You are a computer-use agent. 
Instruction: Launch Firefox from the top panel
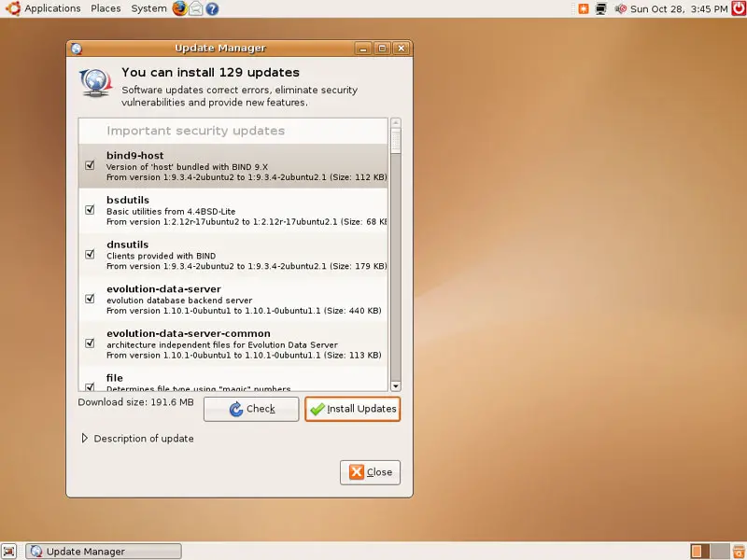(179, 8)
